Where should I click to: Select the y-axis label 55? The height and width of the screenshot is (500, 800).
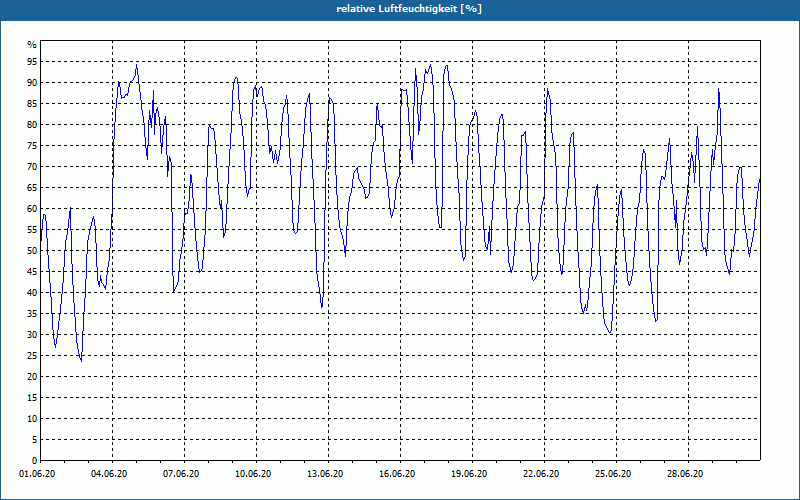(32, 230)
